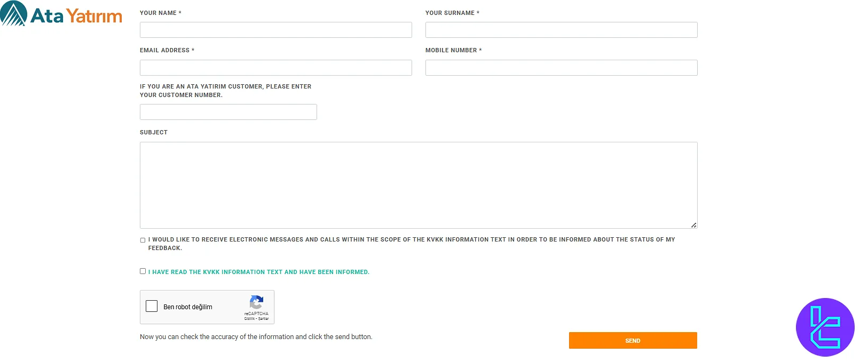Viewport: 868px width, 362px height.
Task: Enable the KVKK electronic messages consent checkbox
Action: [x=142, y=240]
